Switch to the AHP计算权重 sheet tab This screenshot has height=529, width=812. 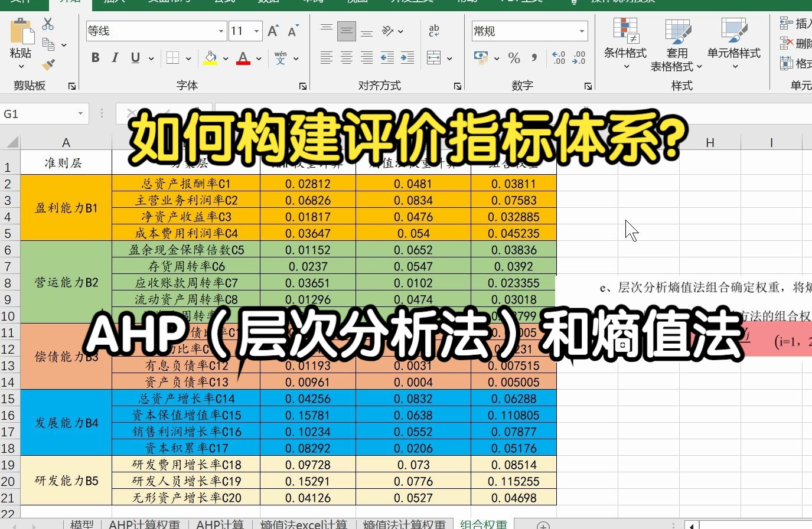145,524
